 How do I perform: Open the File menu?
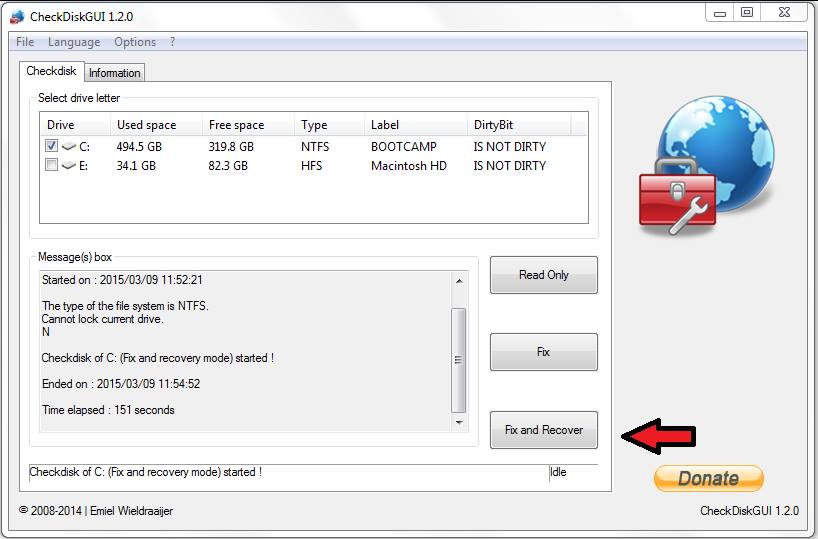coord(25,42)
